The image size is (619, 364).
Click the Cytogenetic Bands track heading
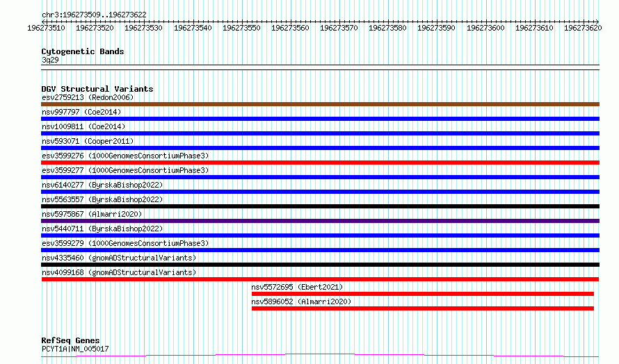[x=83, y=51]
